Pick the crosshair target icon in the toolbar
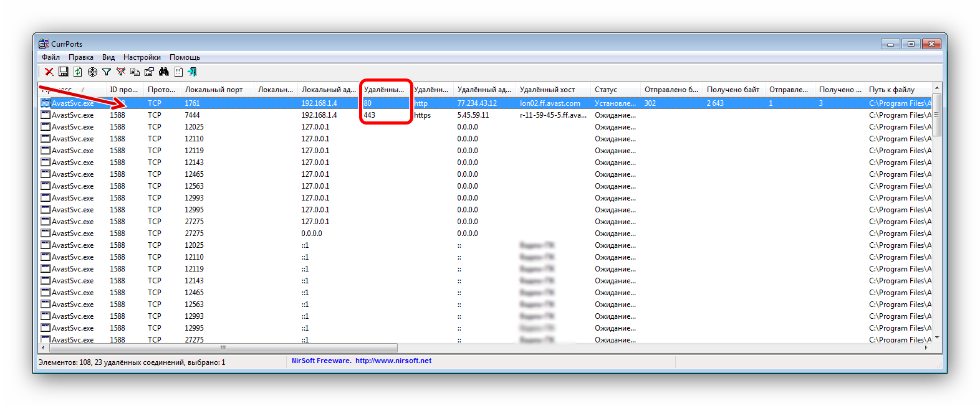980x406 pixels. 92,72
